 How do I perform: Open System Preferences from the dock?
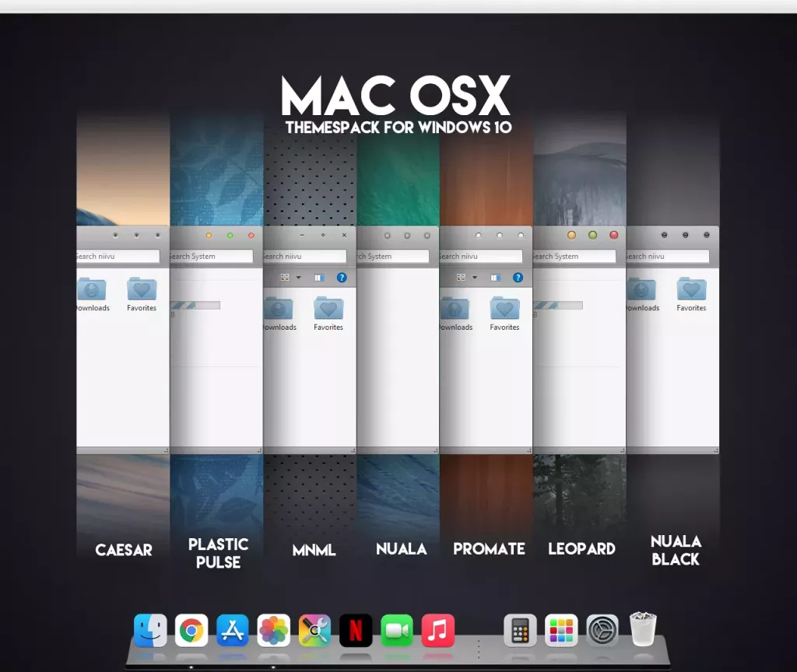tap(603, 630)
